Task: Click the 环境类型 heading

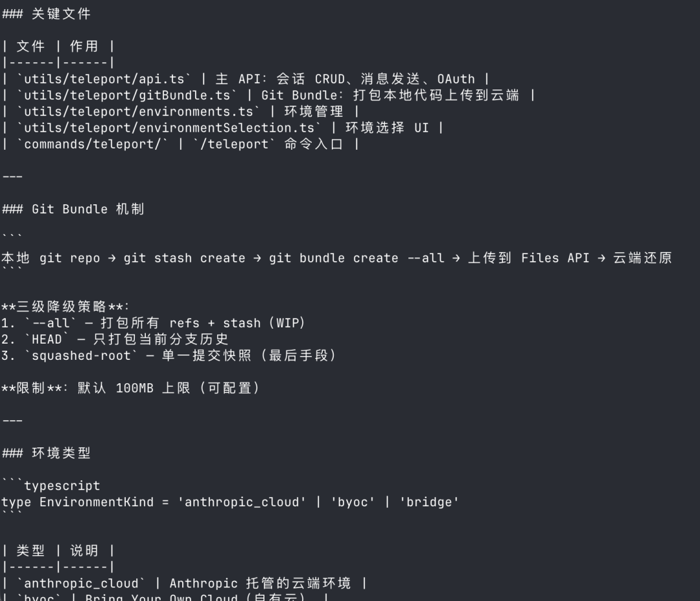Action: (61, 453)
